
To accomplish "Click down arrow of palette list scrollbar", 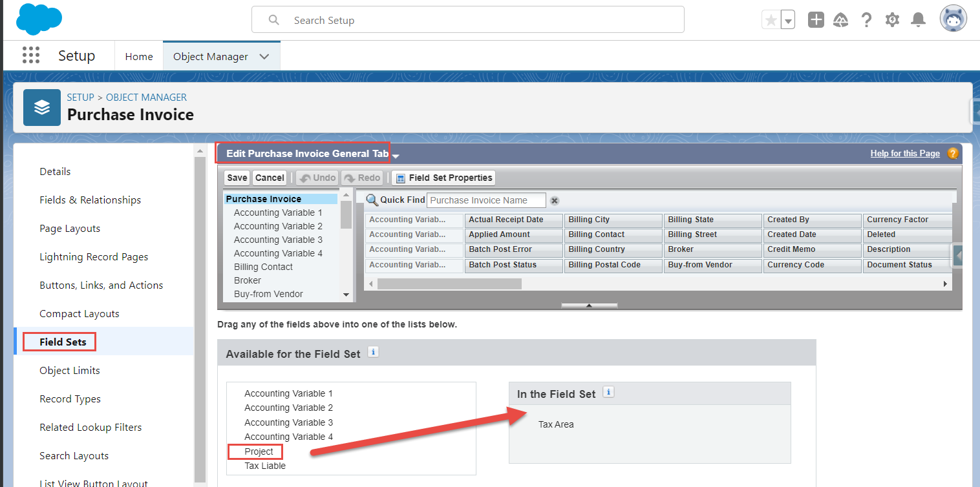I will (346, 295).
